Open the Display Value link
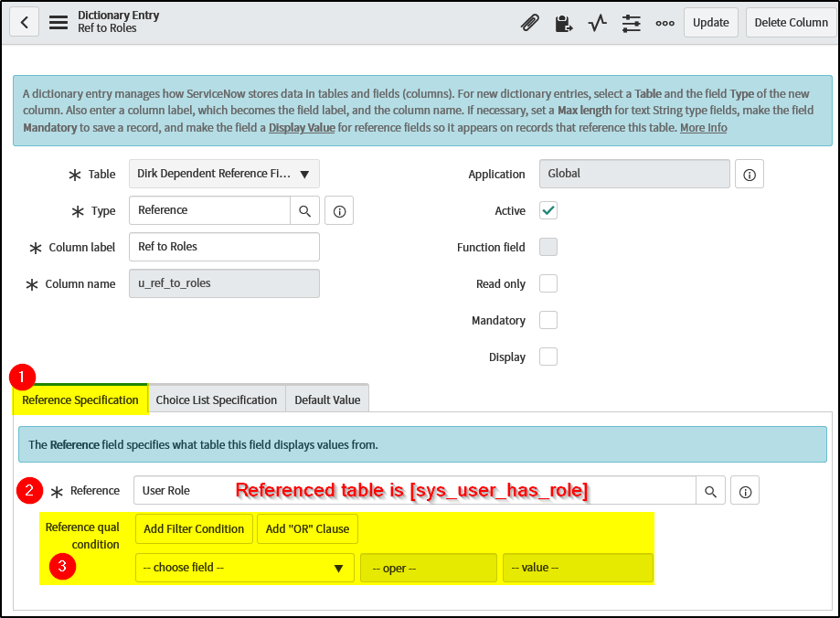This screenshot has width=840, height=618. [x=302, y=128]
